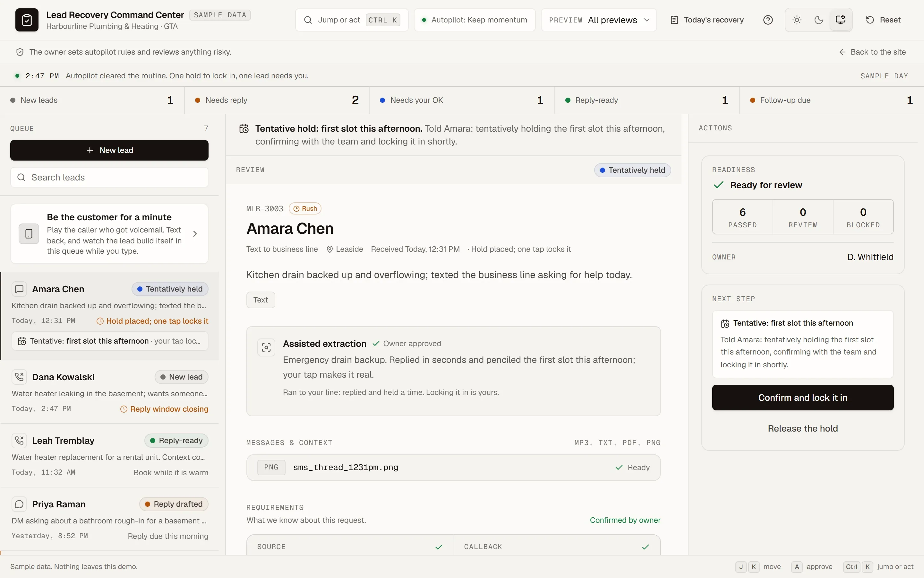Filter by Follow-up due tab
The height and width of the screenshot is (578, 924).
coord(832,100)
